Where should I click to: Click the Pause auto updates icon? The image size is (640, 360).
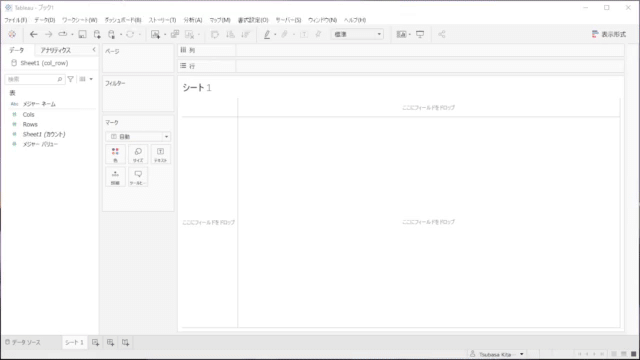point(111,34)
